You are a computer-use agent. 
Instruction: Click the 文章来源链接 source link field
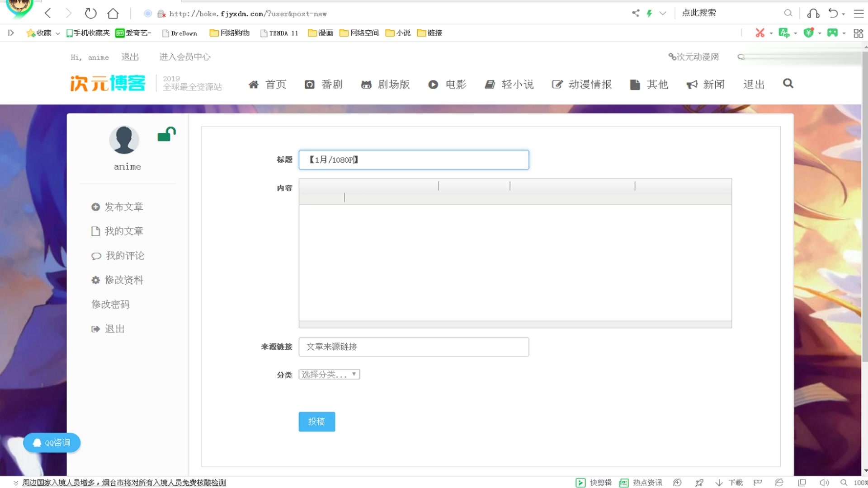414,347
